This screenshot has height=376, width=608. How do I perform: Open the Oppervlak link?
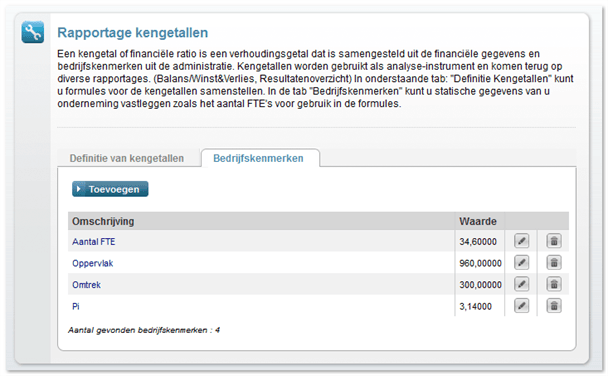93,264
